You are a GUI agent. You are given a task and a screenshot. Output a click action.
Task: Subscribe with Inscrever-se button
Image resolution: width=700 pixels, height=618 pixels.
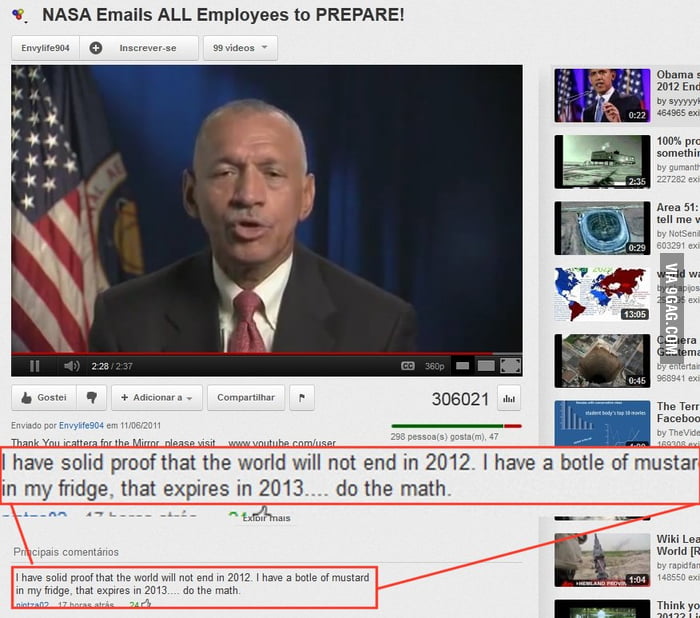139,48
